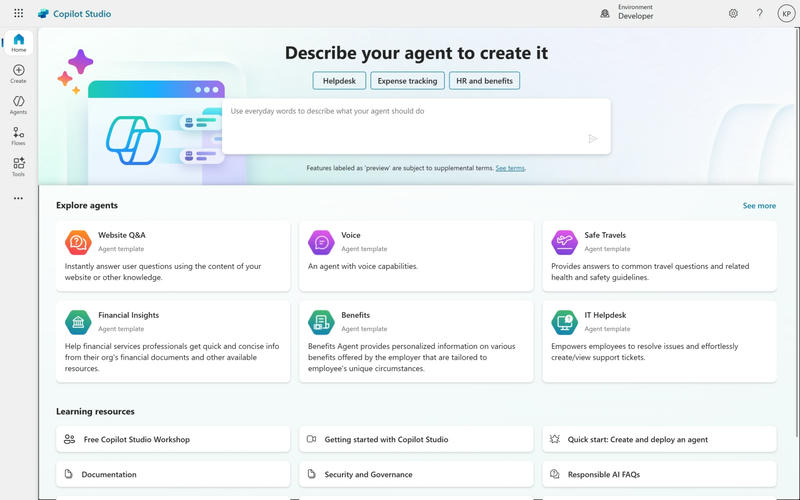This screenshot has height=500, width=800.
Task: Click the Financial Insights template title
Action: tap(129, 315)
